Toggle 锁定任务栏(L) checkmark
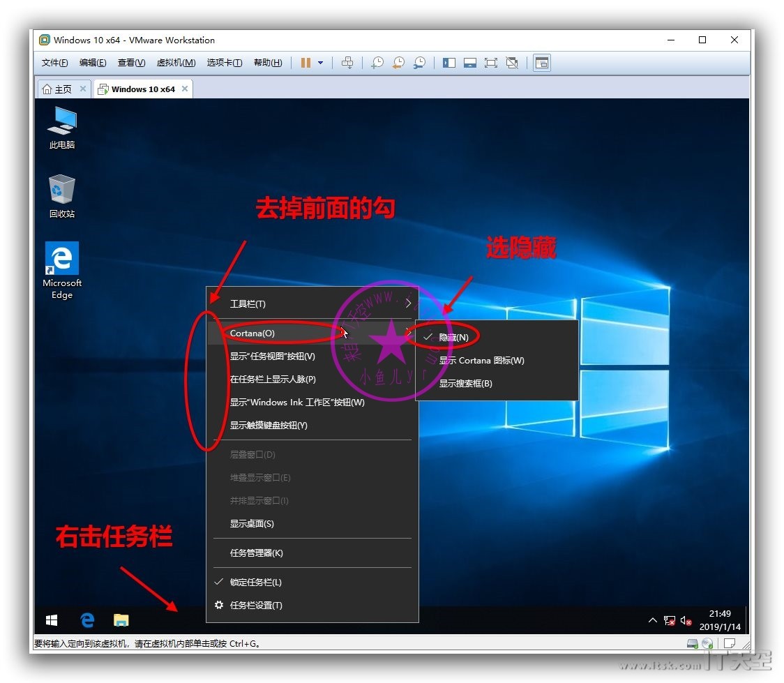Screen dimensions: 784x683 pos(312,583)
